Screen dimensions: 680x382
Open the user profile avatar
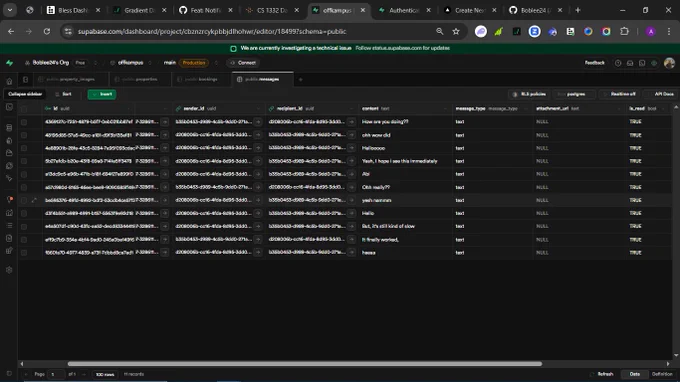coord(669,63)
